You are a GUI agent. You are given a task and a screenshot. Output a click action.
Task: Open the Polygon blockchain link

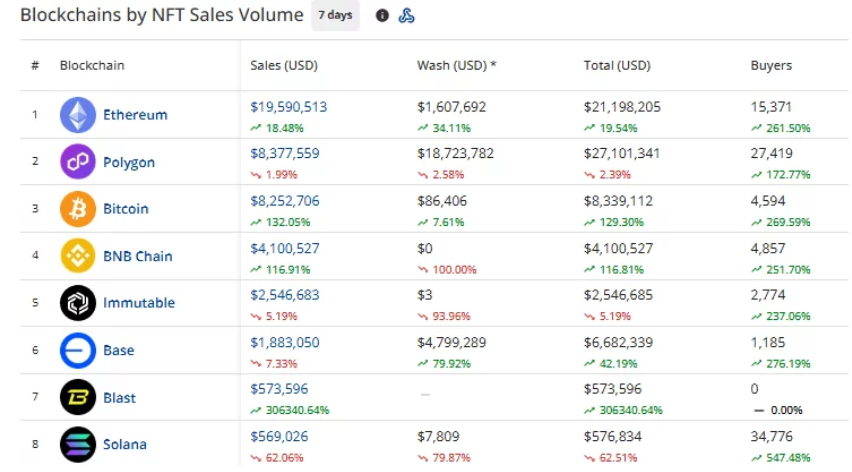(129, 162)
